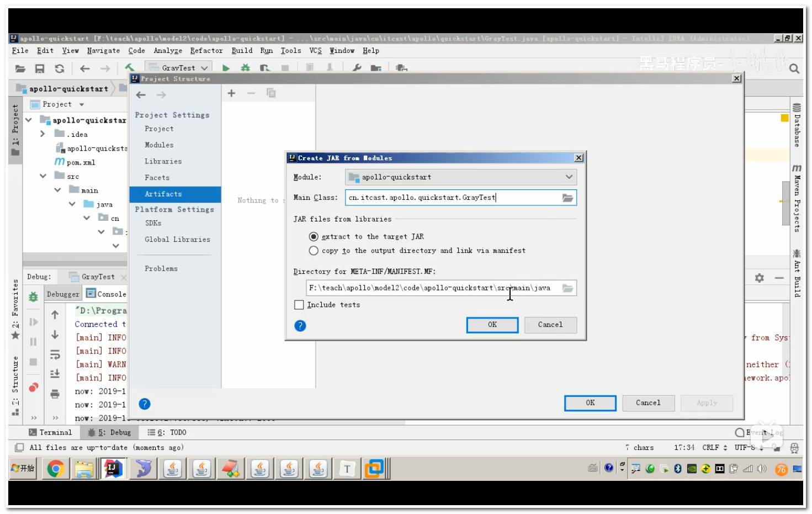Click the Resume Program icon in Debug panel
This screenshot has width=812, height=514.
34,322
